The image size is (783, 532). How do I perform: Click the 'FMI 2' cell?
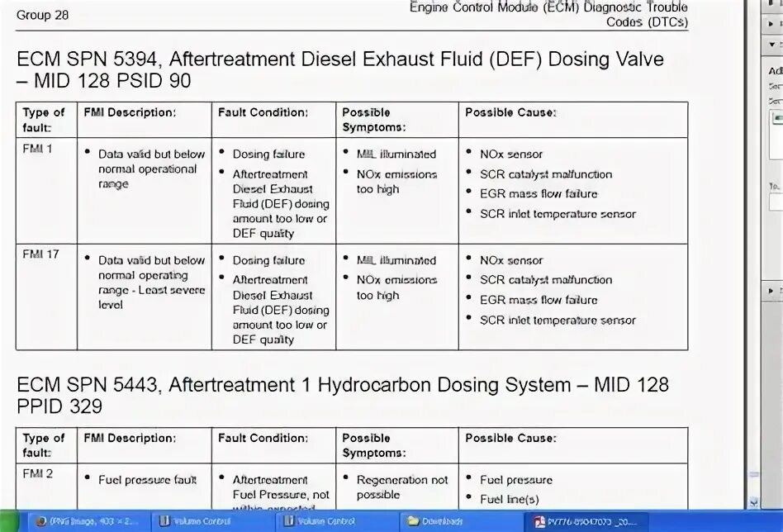pos(37,473)
